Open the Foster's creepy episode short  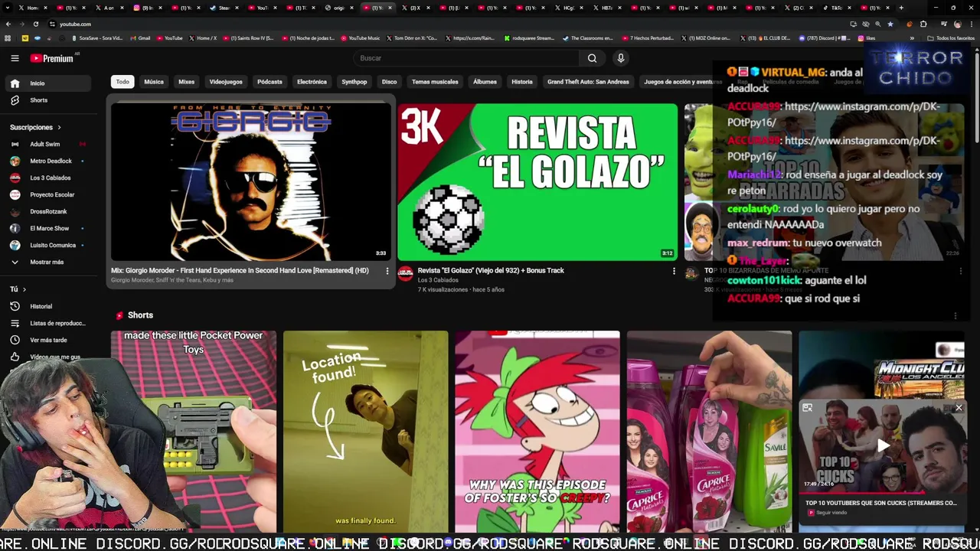tap(537, 431)
